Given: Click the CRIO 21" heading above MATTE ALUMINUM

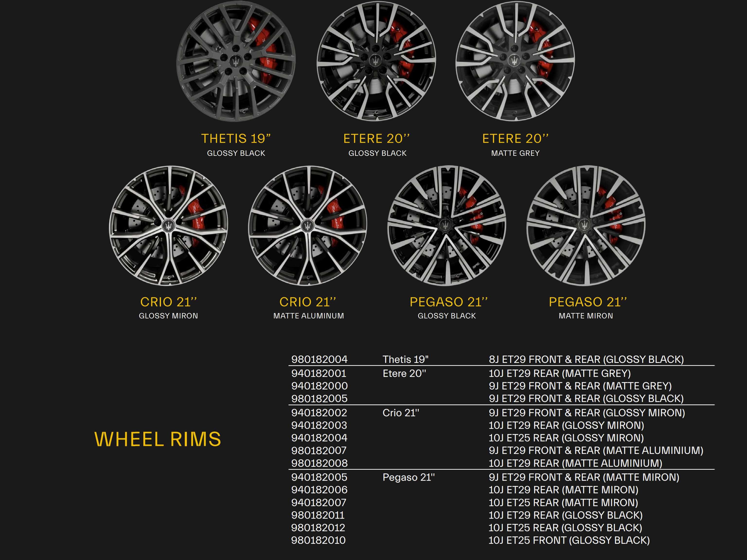Looking at the screenshot, I should click(x=308, y=302).
